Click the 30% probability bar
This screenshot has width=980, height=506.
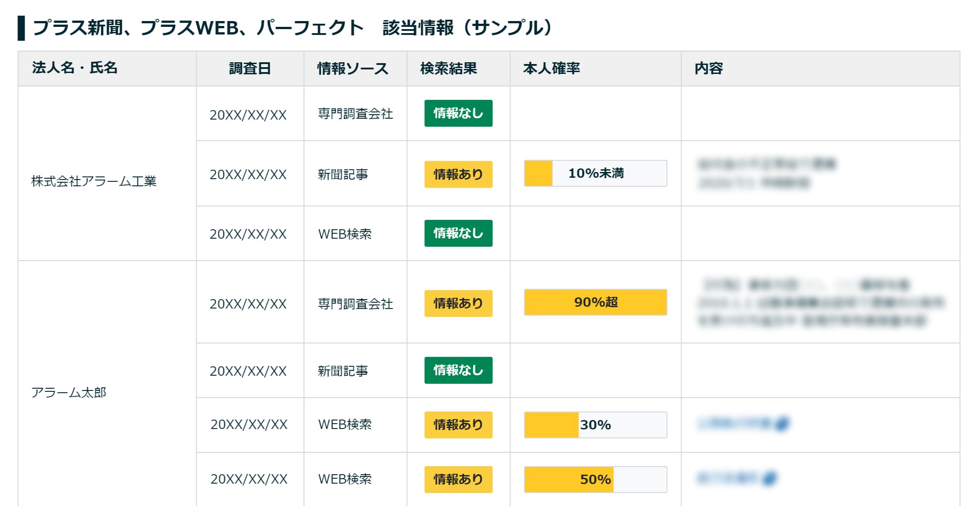595,425
